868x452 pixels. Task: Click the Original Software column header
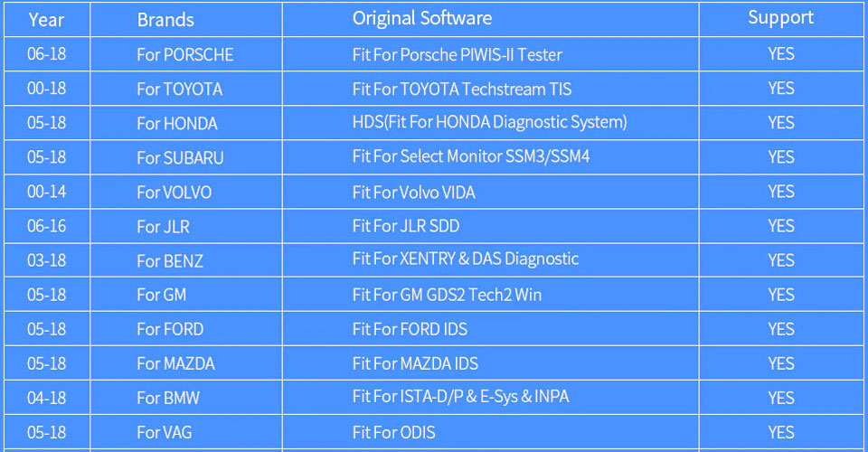pyautogui.click(x=422, y=18)
